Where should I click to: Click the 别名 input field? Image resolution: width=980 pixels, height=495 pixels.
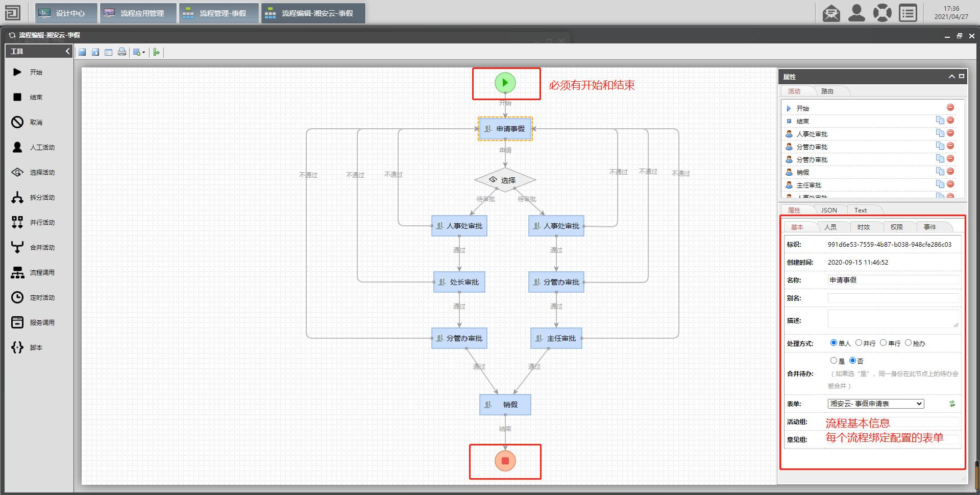(x=893, y=298)
